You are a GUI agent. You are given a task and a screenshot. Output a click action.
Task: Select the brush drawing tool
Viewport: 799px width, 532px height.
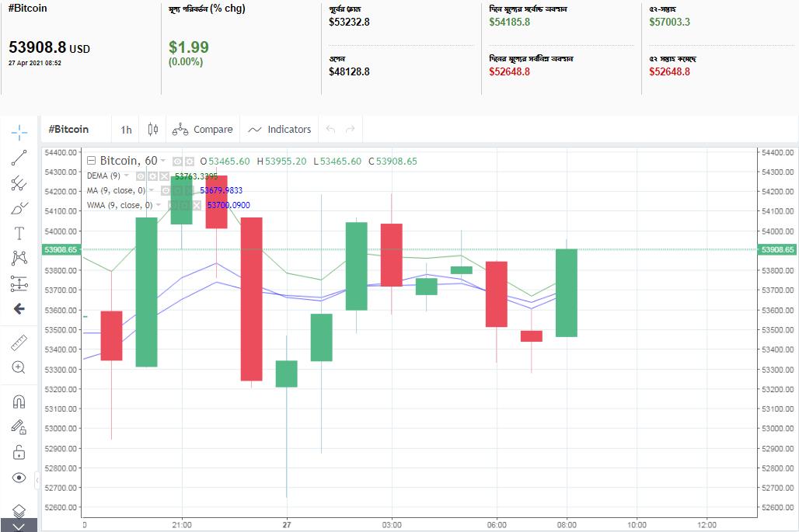[x=19, y=207]
